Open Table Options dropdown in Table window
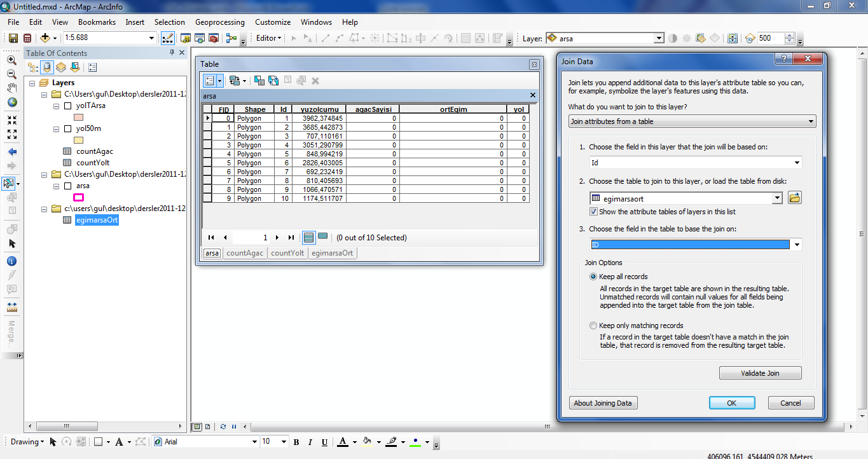 coord(213,81)
